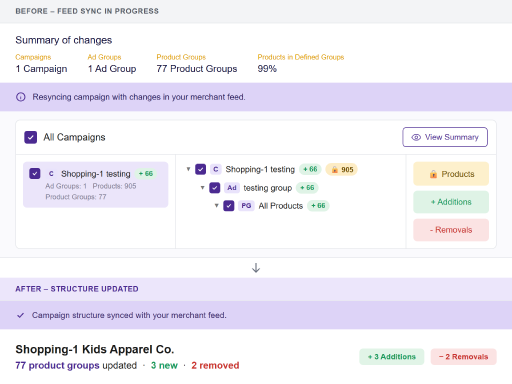Click the All Campaigns label
This screenshot has height=384, width=512.
tap(74, 137)
